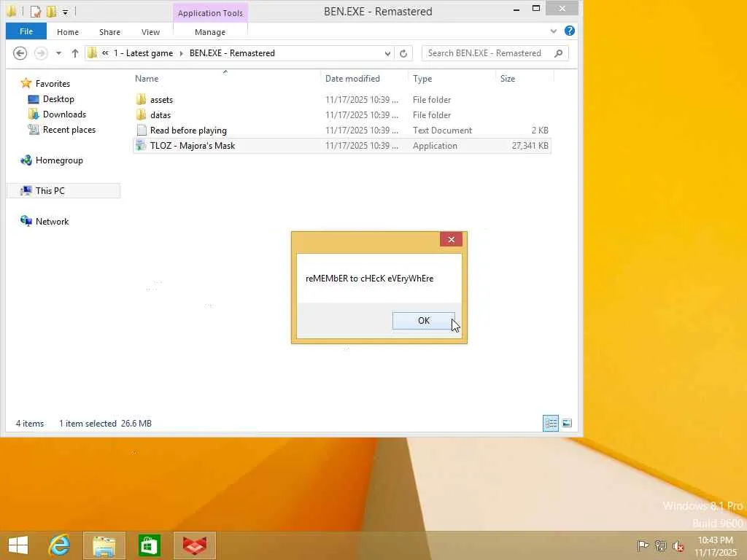This screenshot has width=747, height=560.
Task: Click the Properties quick access icon
Action: [36, 11]
